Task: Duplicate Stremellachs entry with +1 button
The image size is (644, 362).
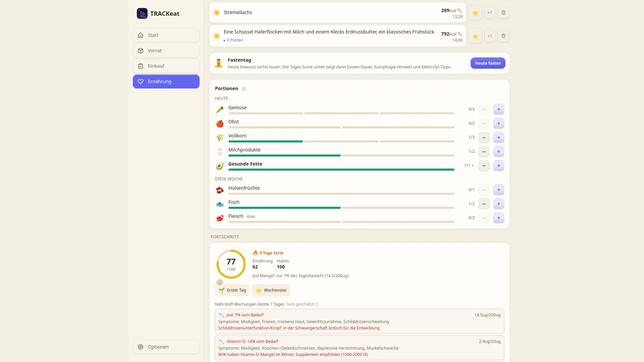Action: coord(490,13)
